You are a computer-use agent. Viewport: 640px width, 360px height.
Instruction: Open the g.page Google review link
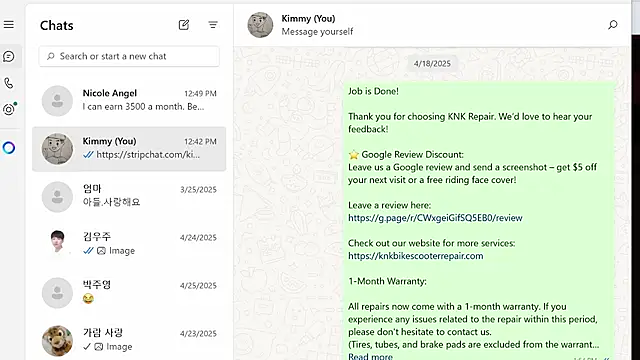(x=435, y=218)
